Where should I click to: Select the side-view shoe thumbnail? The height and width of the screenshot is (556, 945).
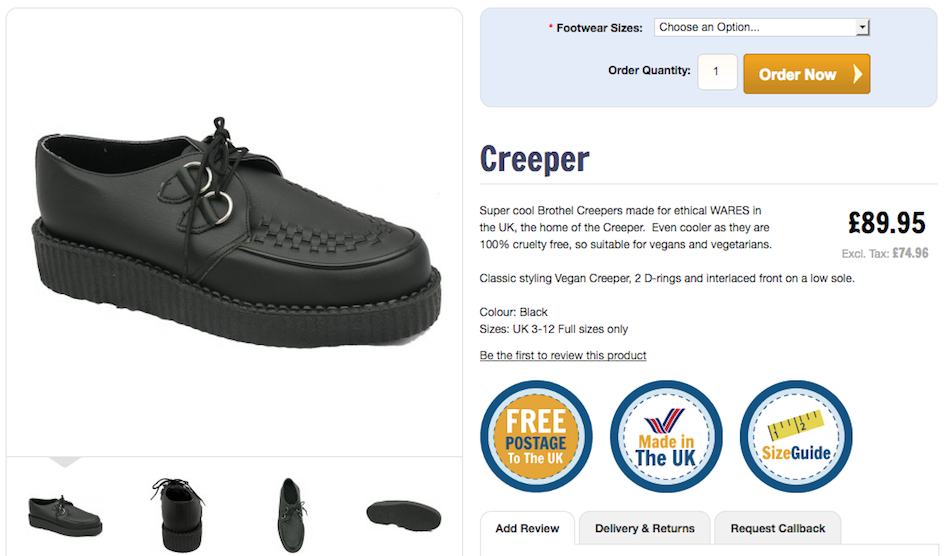[64, 517]
